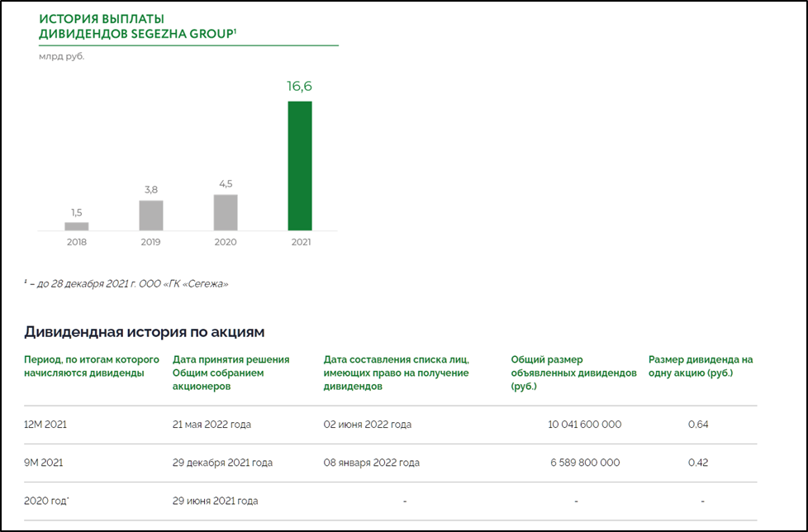The image size is (808, 532).
Task: Click the gray 2020 bar in chart
Action: (226, 212)
